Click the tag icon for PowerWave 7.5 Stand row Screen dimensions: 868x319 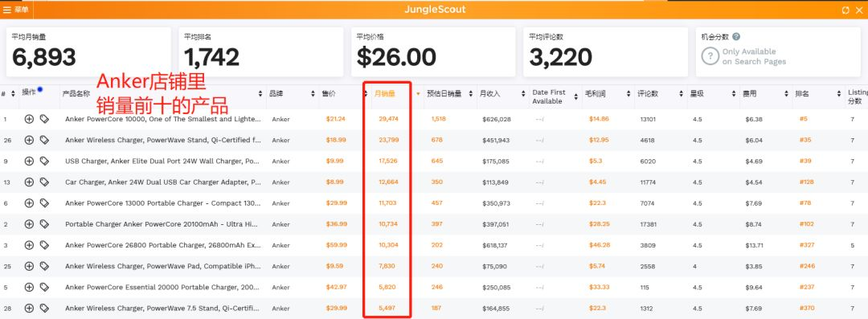click(44, 309)
